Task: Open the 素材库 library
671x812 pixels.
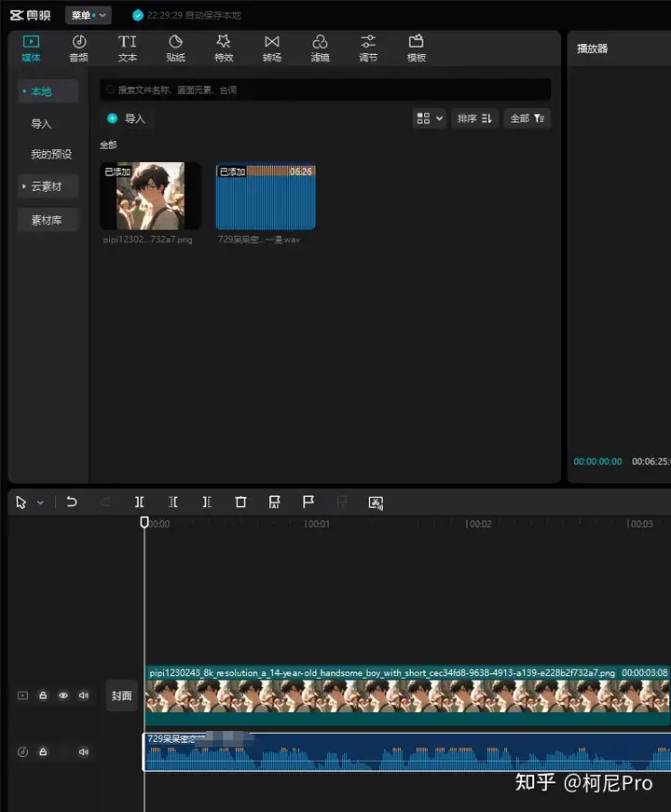Action: click(x=48, y=220)
